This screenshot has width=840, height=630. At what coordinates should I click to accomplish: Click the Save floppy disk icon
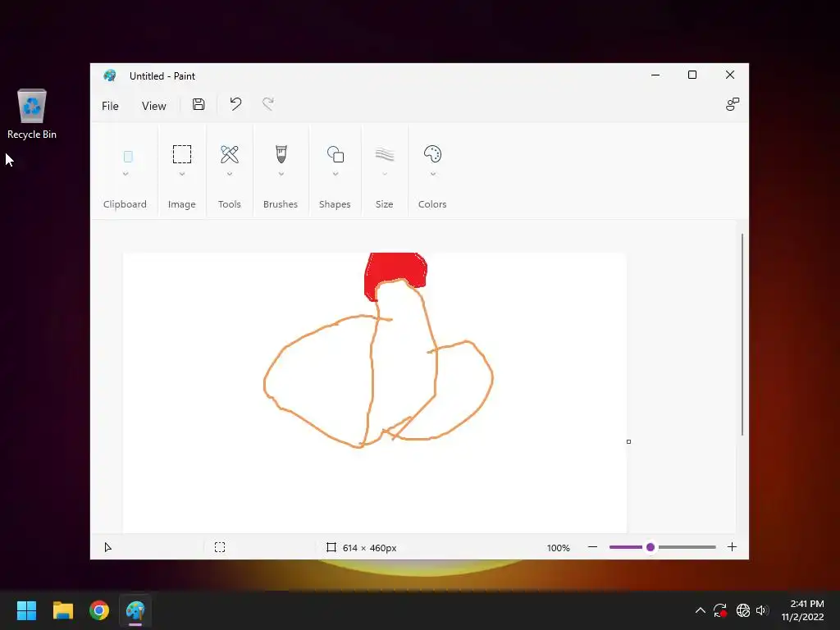click(199, 104)
